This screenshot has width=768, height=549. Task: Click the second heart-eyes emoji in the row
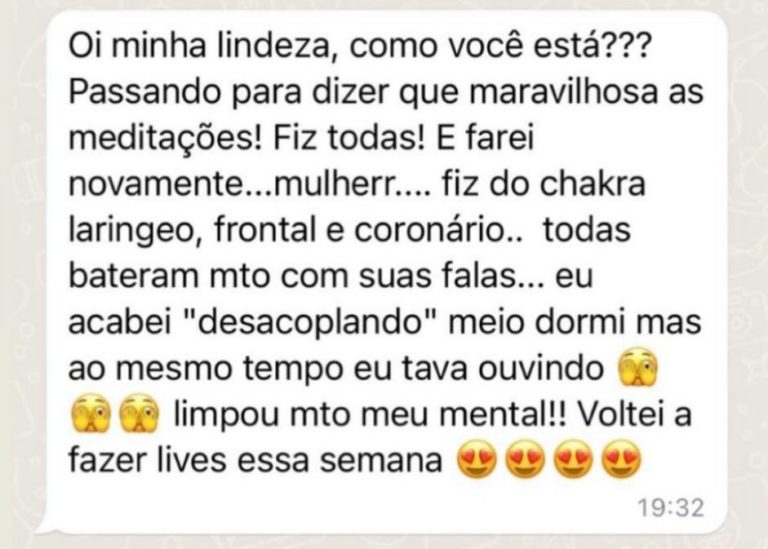click(x=525, y=460)
